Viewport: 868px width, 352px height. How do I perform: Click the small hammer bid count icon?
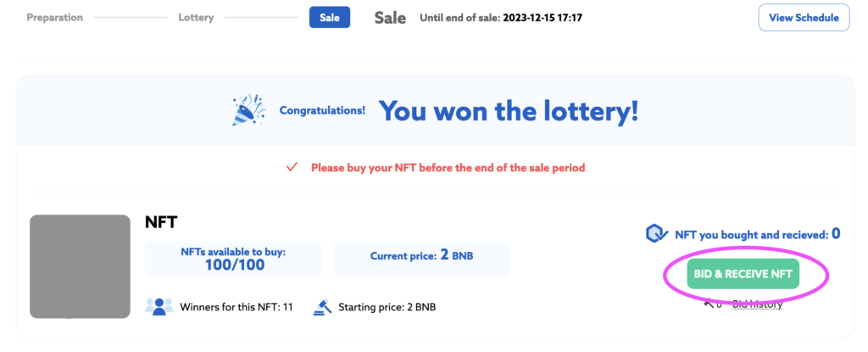pos(709,303)
